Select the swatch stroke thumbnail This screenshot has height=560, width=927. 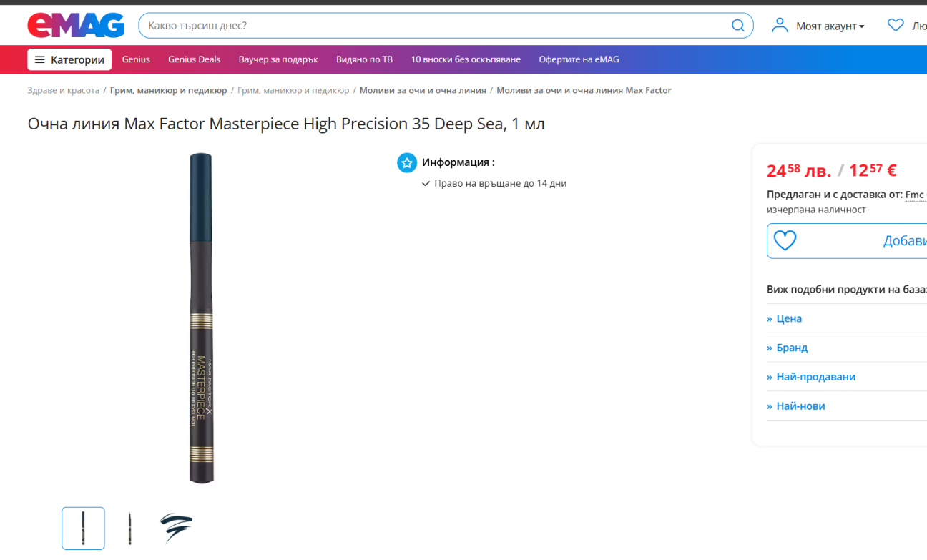(176, 529)
